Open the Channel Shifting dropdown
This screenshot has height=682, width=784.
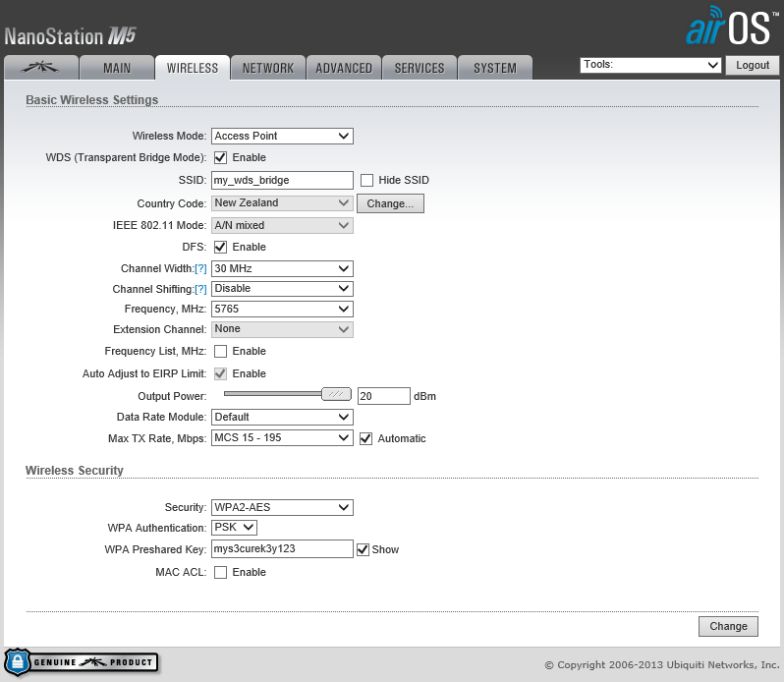point(282,289)
